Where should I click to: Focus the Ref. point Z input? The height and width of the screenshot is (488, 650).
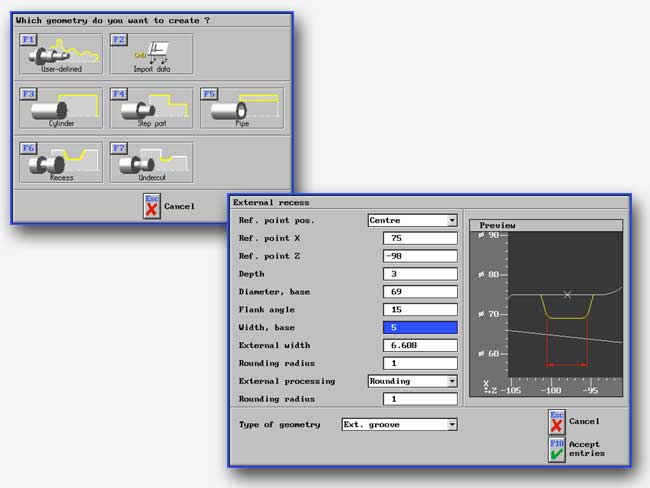click(x=420, y=255)
